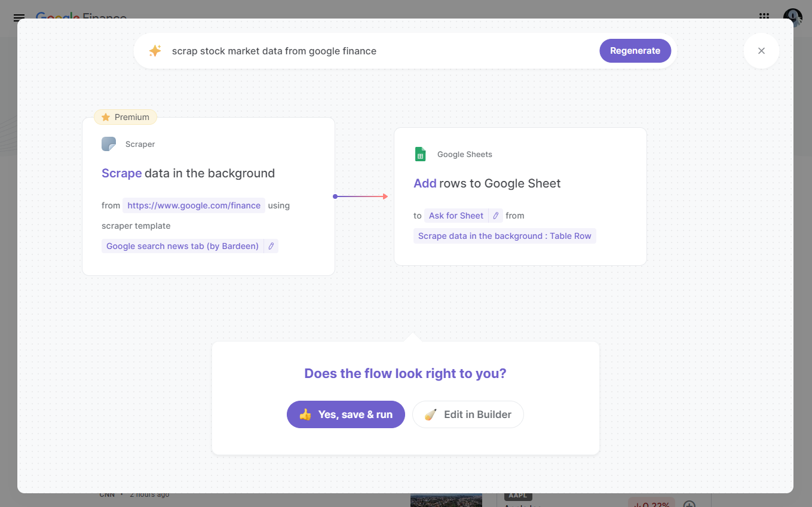Click the sparkle AI icon in prompt bar

tap(155, 51)
